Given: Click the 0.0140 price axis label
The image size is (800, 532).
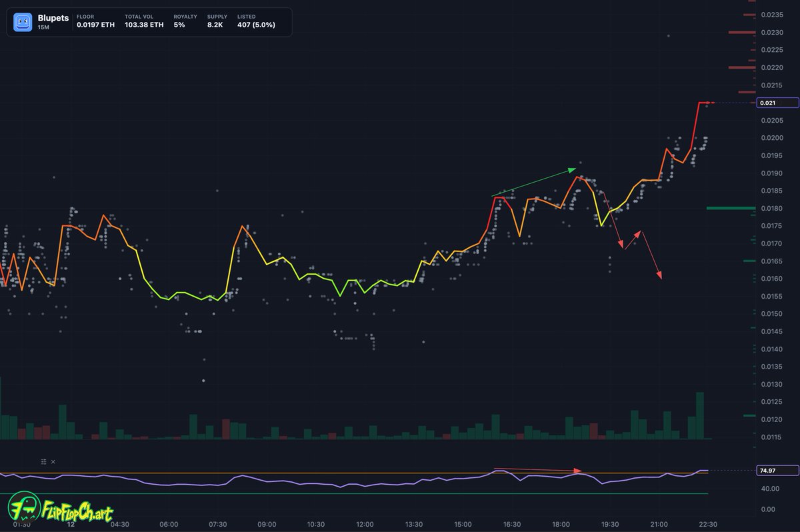Looking at the screenshot, I should click(772, 349).
